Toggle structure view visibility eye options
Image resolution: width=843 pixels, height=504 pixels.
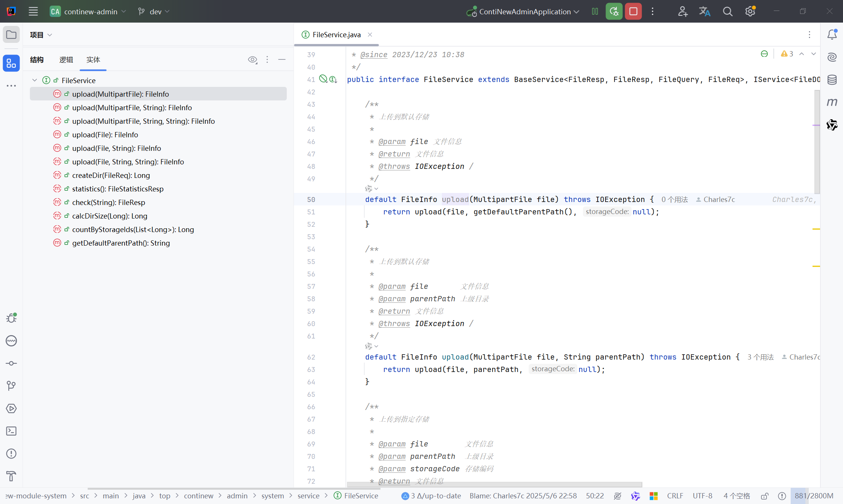(x=253, y=59)
